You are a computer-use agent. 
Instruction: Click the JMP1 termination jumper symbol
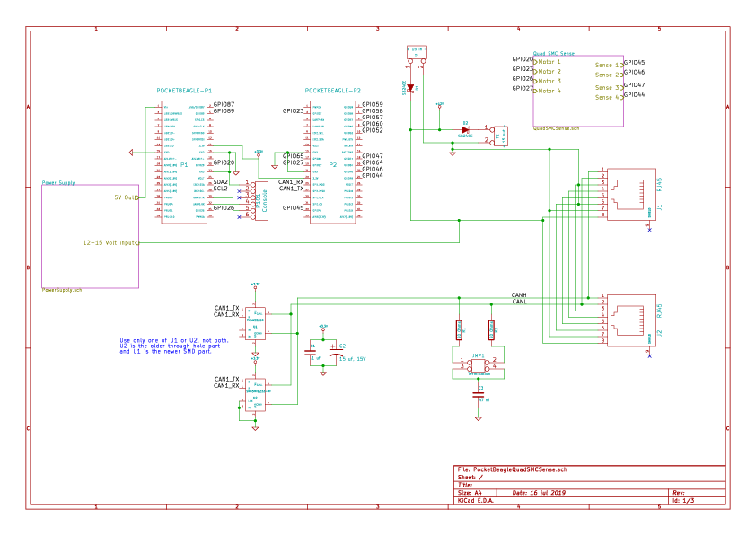pyautogui.click(x=479, y=364)
